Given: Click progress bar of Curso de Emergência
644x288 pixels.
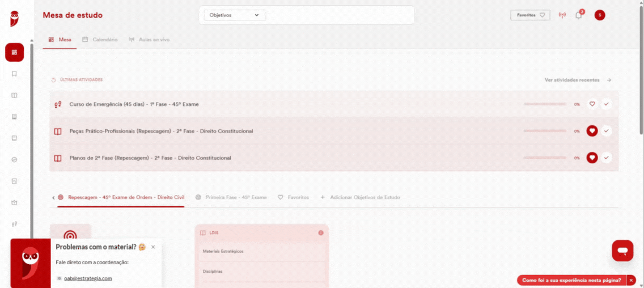Looking at the screenshot, I should pyautogui.click(x=545, y=104).
